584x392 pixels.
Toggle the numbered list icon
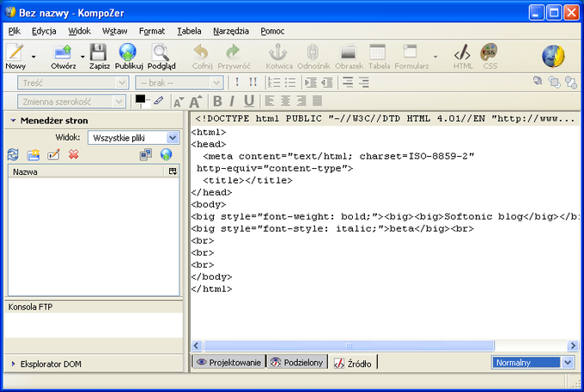click(274, 82)
